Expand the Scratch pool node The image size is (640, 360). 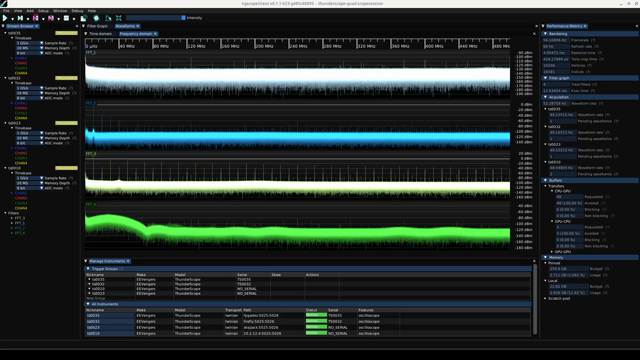(545, 298)
